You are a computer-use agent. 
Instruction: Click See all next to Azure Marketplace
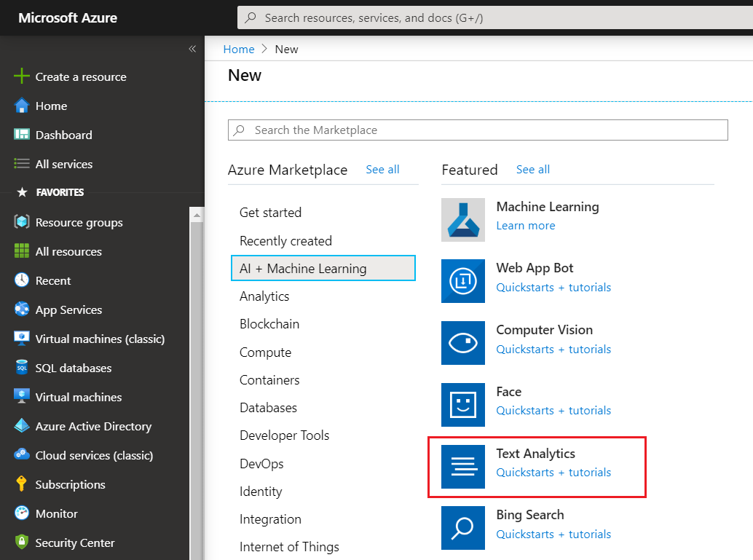[x=382, y=170]
